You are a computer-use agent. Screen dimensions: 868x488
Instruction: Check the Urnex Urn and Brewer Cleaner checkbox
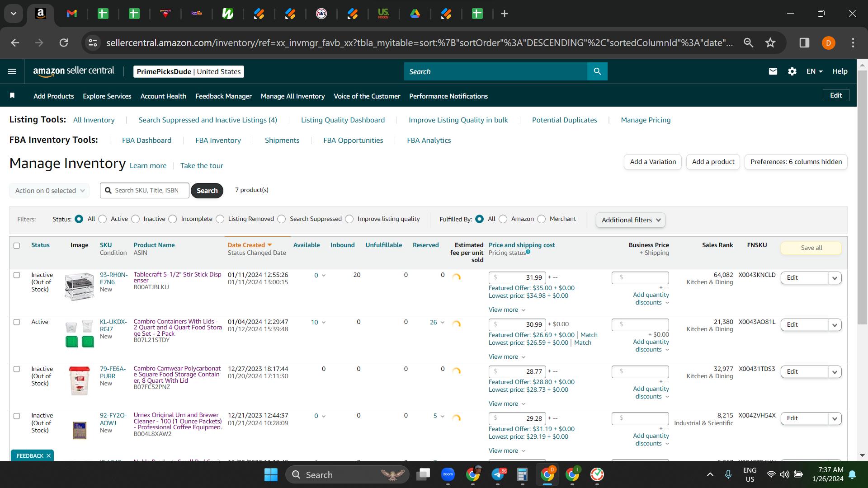pyautogui.click(x=17, y=416)
